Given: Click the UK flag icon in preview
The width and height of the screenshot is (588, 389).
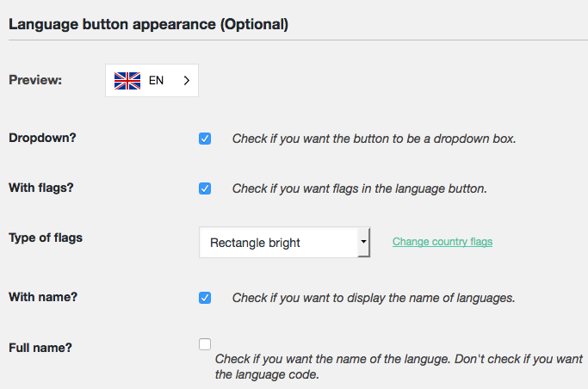Looking at the screenshot, I should click(127, 81).
